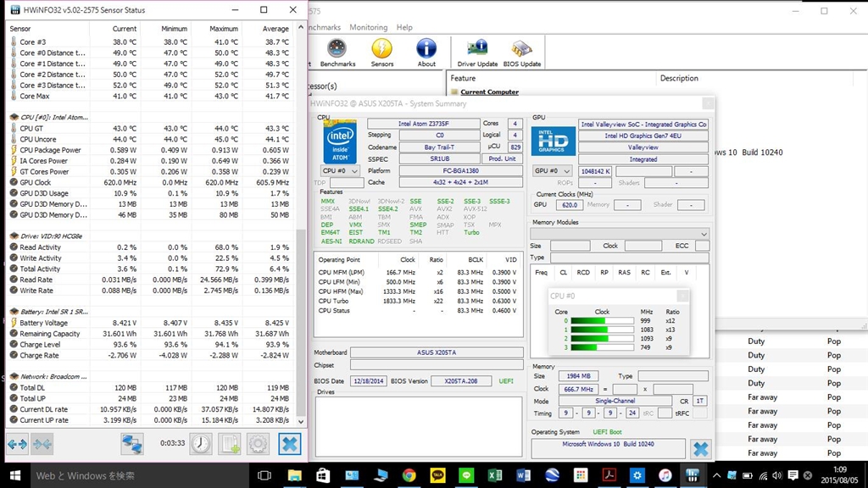Viewport: 868px width, 488px height.
Task: Open the Help menu
Action: pos(404,27)
